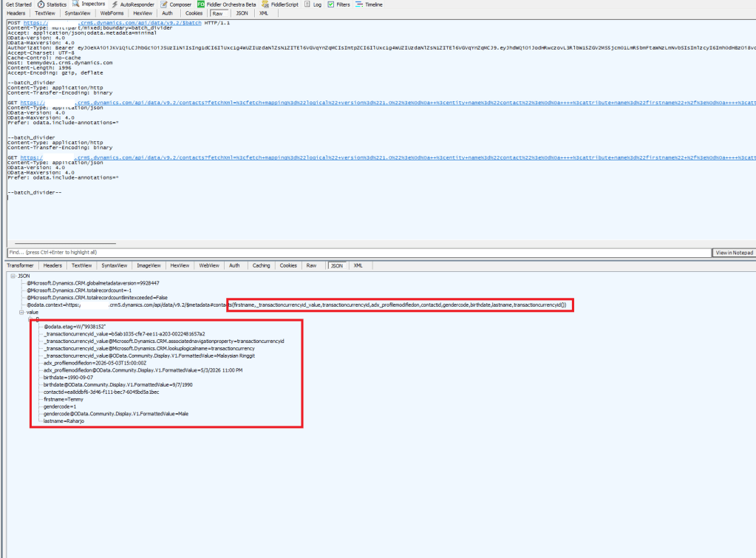Select the @odata.context node

coord(296,304)
